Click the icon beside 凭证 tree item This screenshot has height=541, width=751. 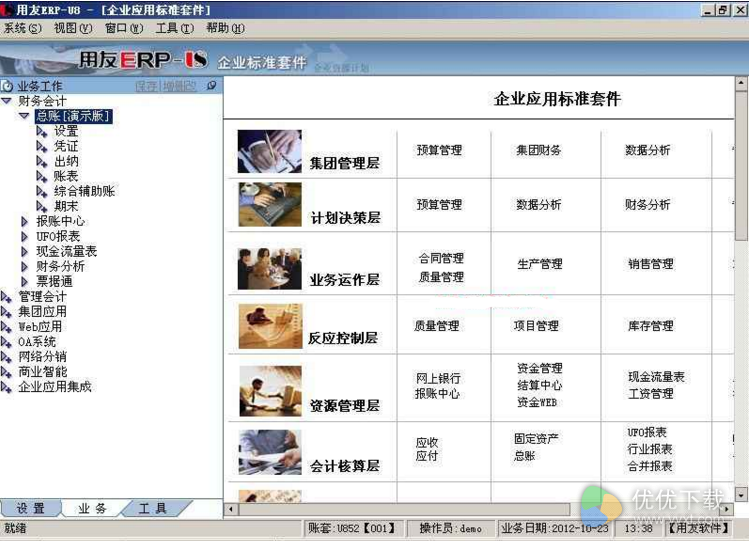click(42, 146)
